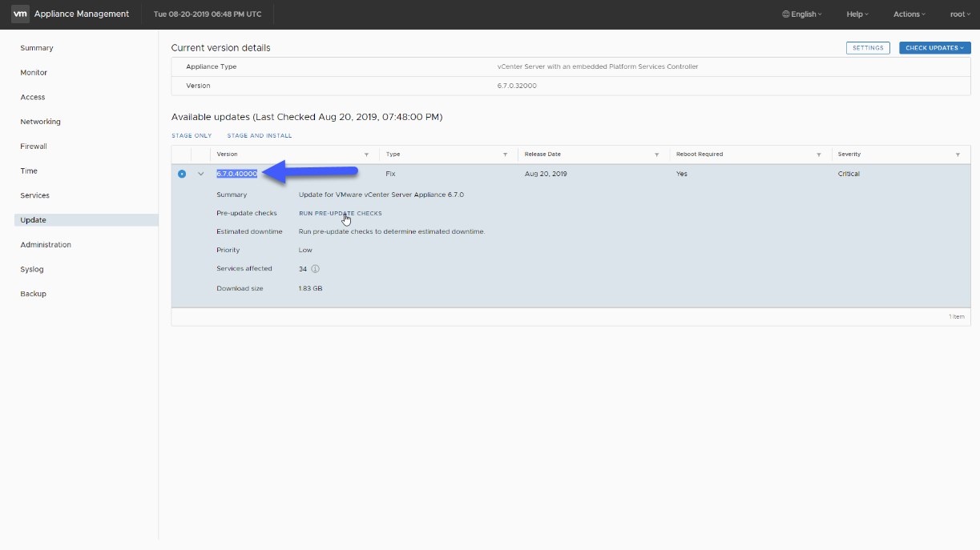Click the Low priority value
Viewport: 980px width, 550px height.
point(305,250)
